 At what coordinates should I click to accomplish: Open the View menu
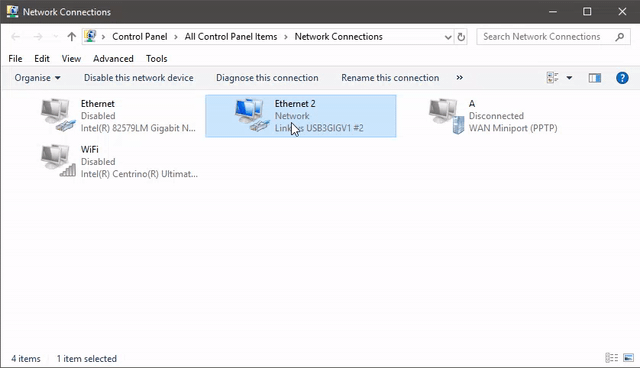click(x=71, y=59)
